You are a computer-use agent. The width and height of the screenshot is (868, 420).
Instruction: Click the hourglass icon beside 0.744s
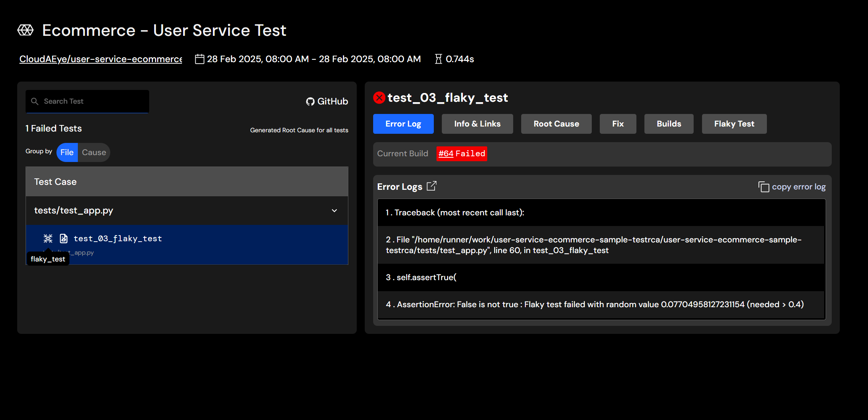tap(438, 59)
